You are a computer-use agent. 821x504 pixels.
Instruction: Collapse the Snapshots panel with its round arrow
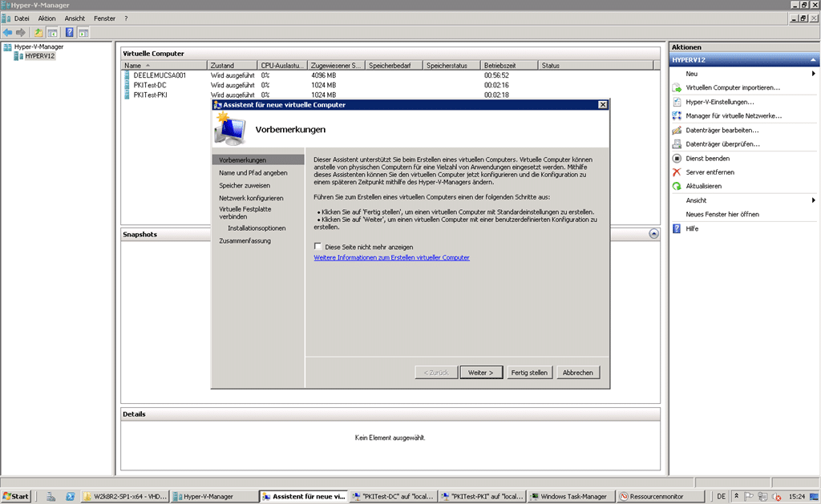coord(653,234)
